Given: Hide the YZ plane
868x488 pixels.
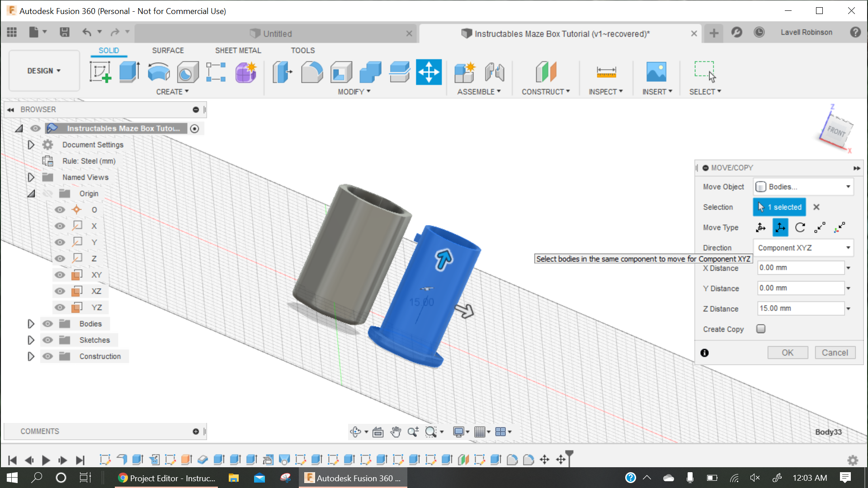Looking at the screenshot, I should pyautogui.click(x=60, y=307).
